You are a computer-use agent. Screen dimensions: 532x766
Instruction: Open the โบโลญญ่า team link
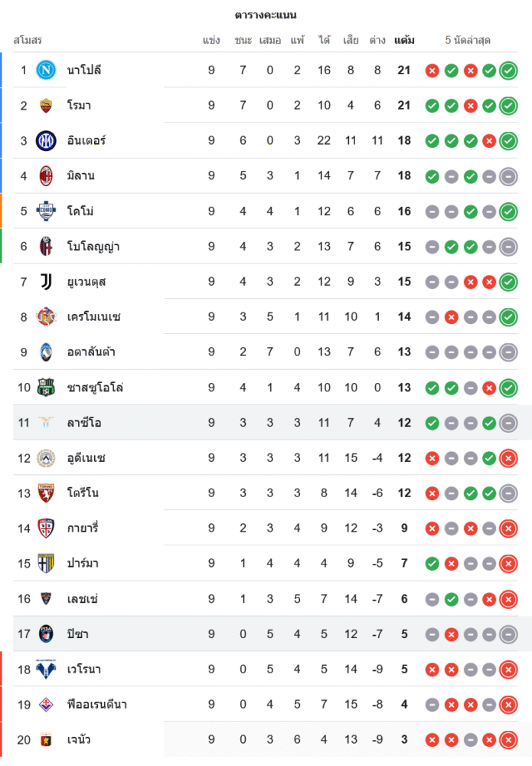tap(93, 247)
